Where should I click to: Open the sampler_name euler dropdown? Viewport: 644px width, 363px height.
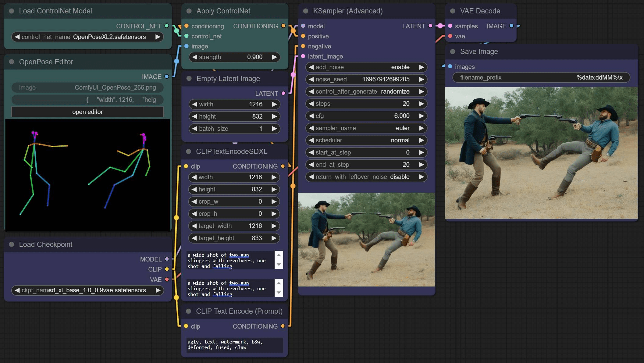(366, 128)
